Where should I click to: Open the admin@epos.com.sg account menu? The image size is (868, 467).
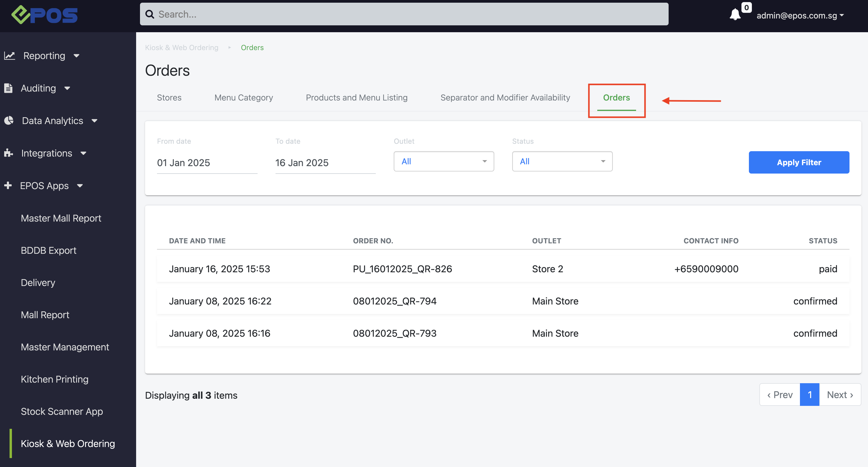[x=800, y=15]
